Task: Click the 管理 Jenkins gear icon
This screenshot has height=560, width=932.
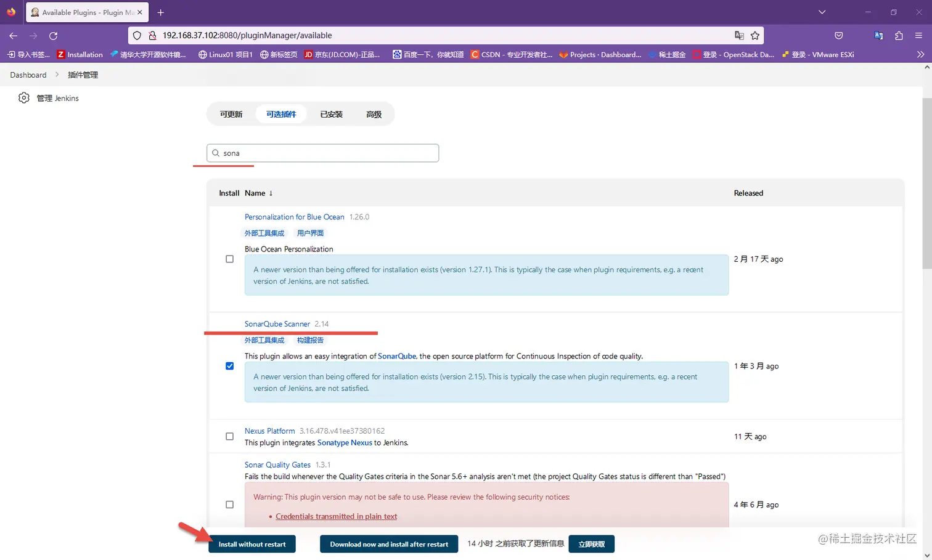Action: pyautogui.click(x=23, y=98)
